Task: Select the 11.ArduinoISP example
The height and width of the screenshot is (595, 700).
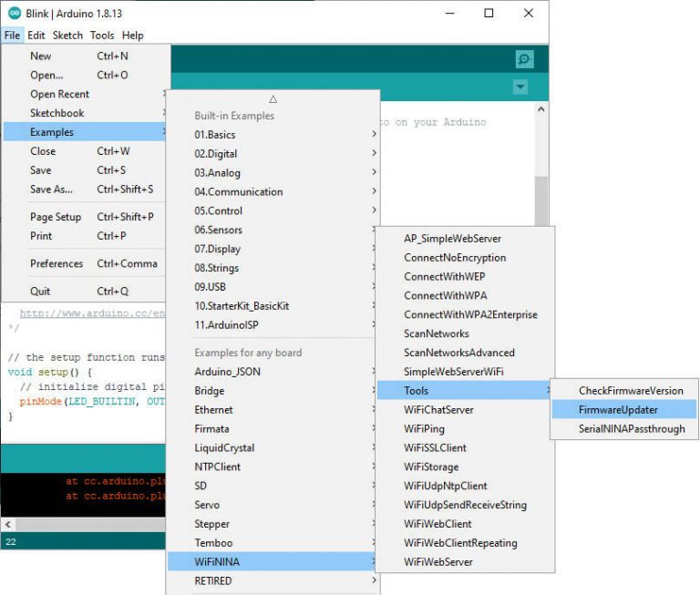Action: pyautogui.click(x=273, y=325)
